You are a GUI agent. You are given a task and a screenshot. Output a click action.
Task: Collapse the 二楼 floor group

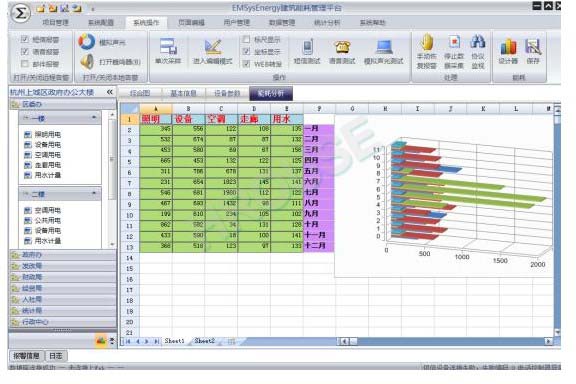point(94,193)
